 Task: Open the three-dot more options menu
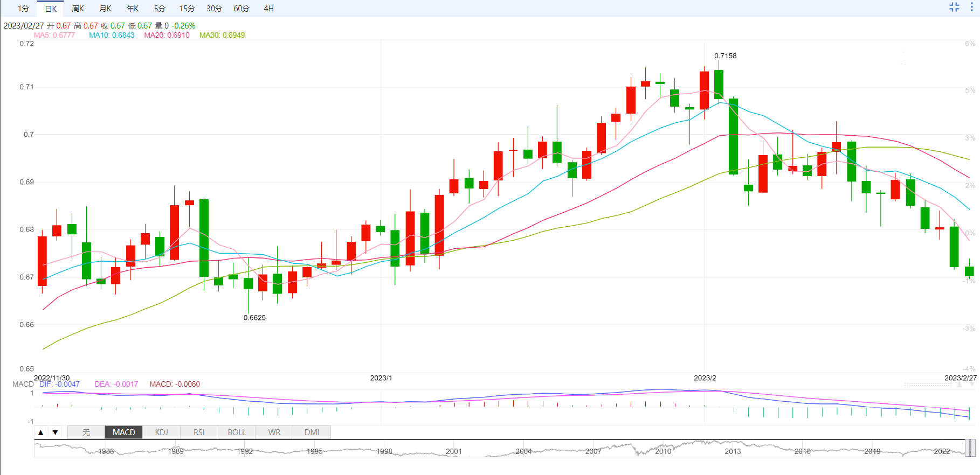tap(972, 7)
